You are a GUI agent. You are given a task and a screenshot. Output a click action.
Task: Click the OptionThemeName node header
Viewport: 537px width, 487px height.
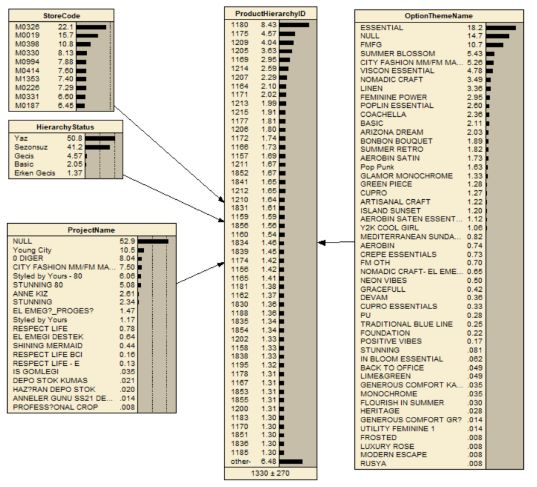point(439,16)
